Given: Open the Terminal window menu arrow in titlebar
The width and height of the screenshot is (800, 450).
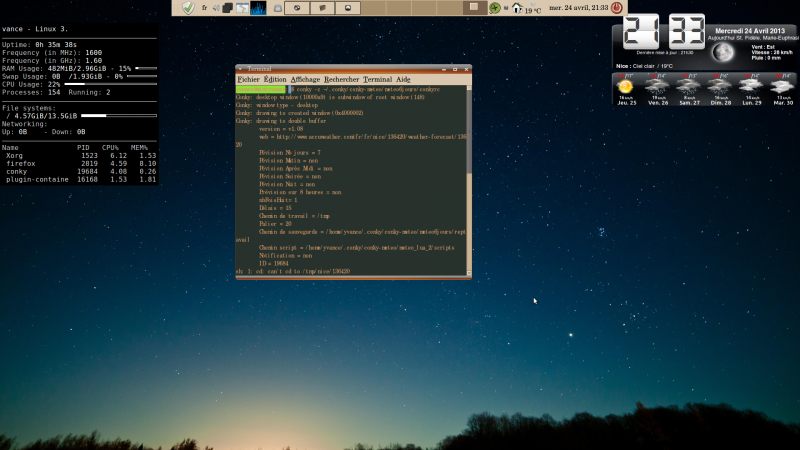Looking at the screenshot, I should [240, 69].
